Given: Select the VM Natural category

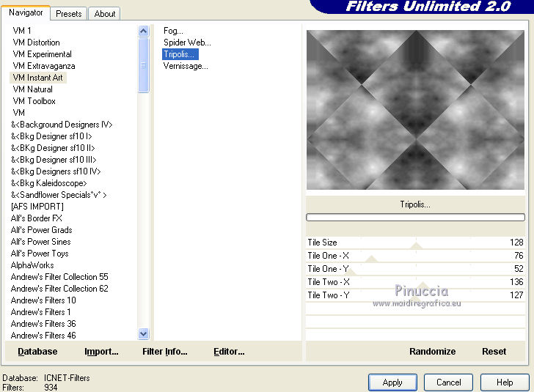Looking at the screenshot, I should point(33,89).
